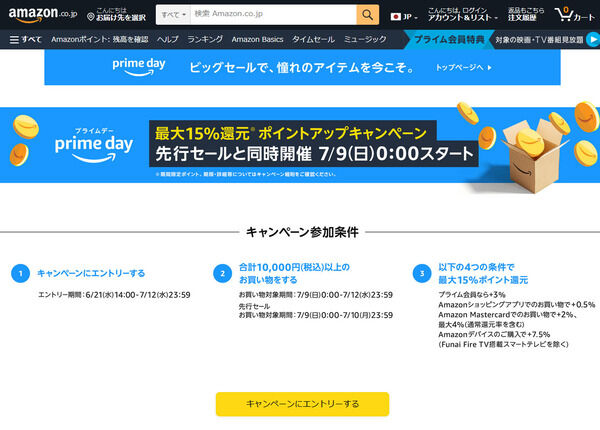Open the ミュージック nav item
The image size is (600, 430).
(x=365, y=39)
